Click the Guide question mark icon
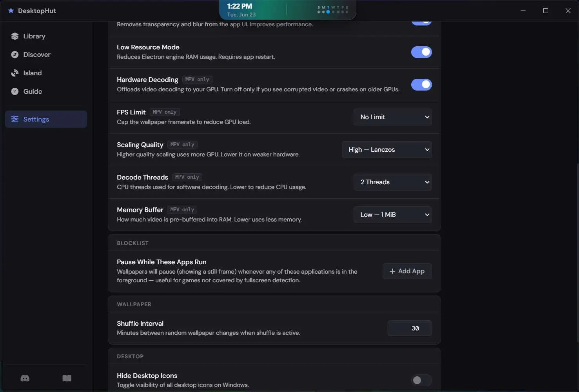The width and height of the screenshot is (579, 392). (15, 91)
